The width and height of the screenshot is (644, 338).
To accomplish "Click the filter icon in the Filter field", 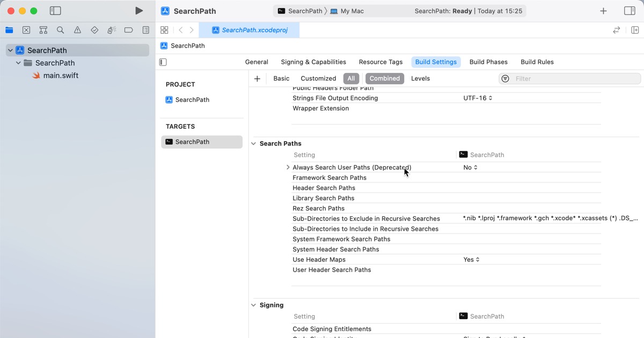I will (x=505, y=78).
